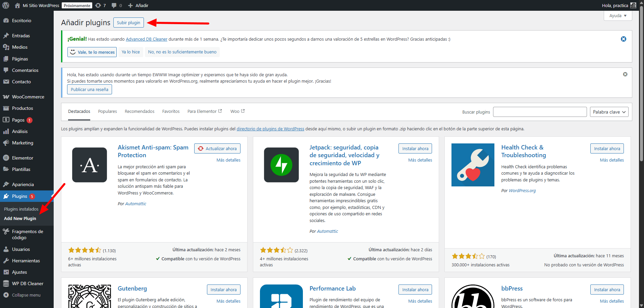Open Análisis in the sidebar

click(27, 131)
